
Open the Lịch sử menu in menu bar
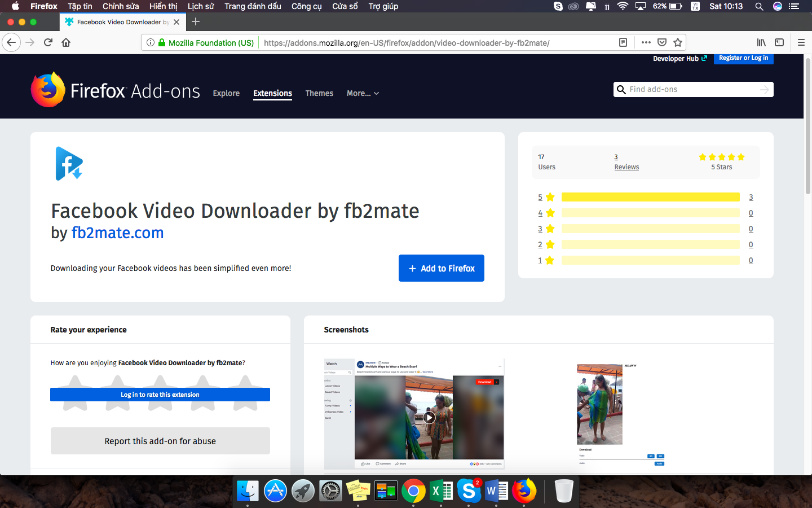pyautogui.click(x=201, y=6)
